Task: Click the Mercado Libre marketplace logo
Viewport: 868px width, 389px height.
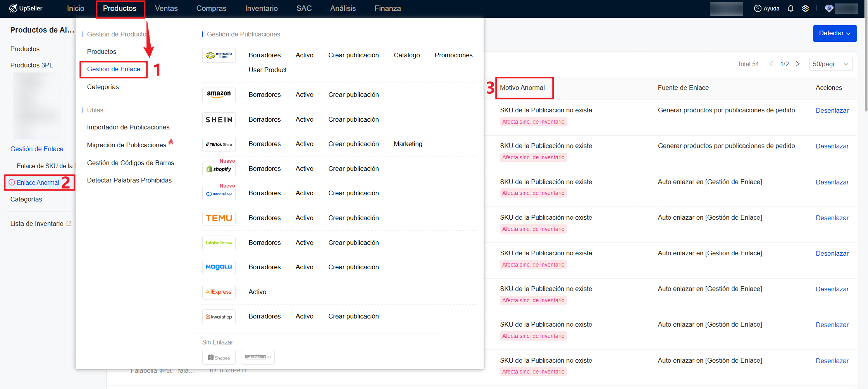Action: point(219,55)
